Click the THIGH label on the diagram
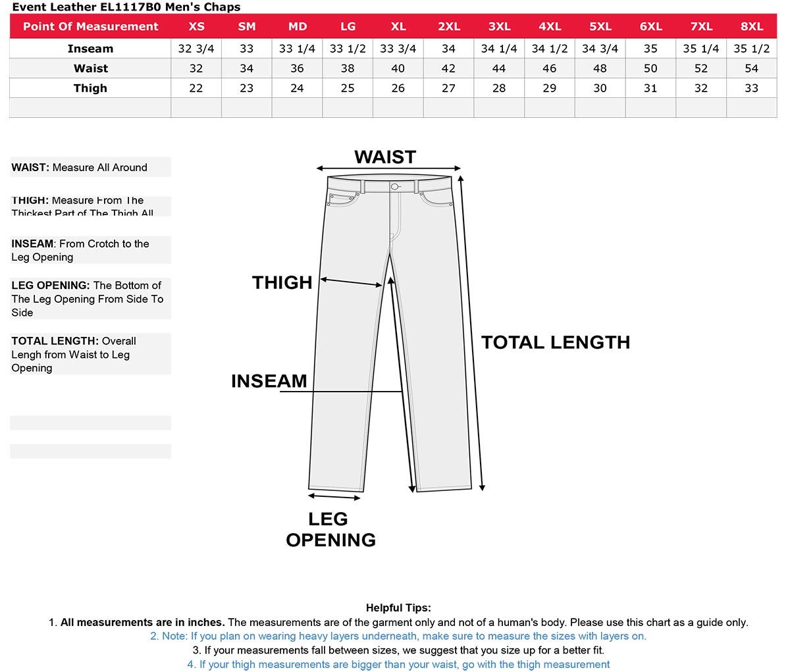Image resolution: width=790 pixels, height=672 pixels. pos(282,282)
